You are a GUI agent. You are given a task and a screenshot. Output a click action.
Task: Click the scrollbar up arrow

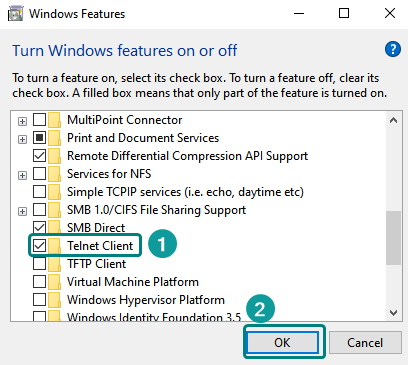point(393,120)
